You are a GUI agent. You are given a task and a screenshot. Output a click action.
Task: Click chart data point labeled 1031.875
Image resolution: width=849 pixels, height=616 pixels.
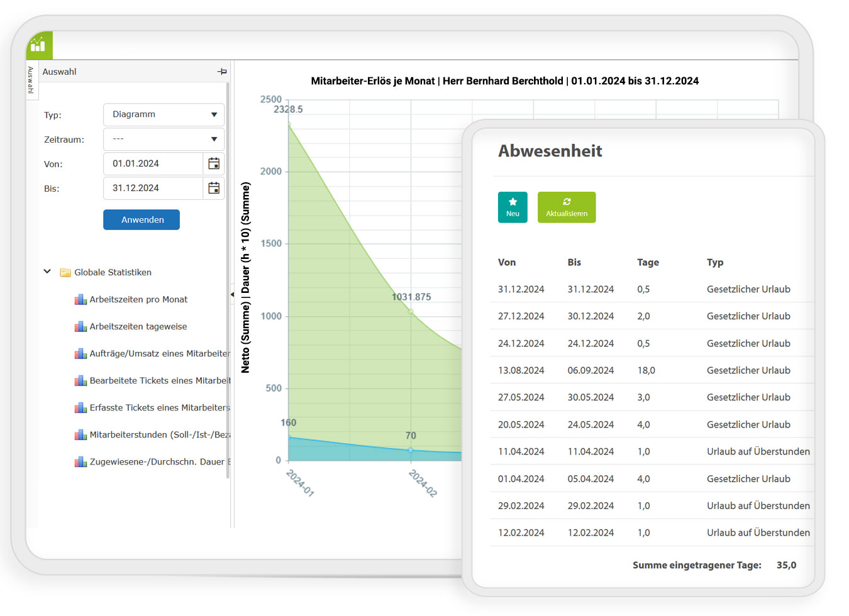[411, 311]
